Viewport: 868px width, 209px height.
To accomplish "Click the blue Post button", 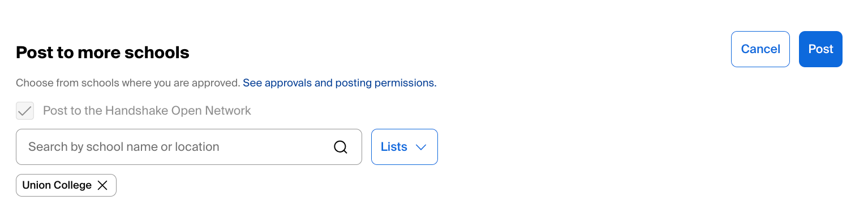I will 820,49.
